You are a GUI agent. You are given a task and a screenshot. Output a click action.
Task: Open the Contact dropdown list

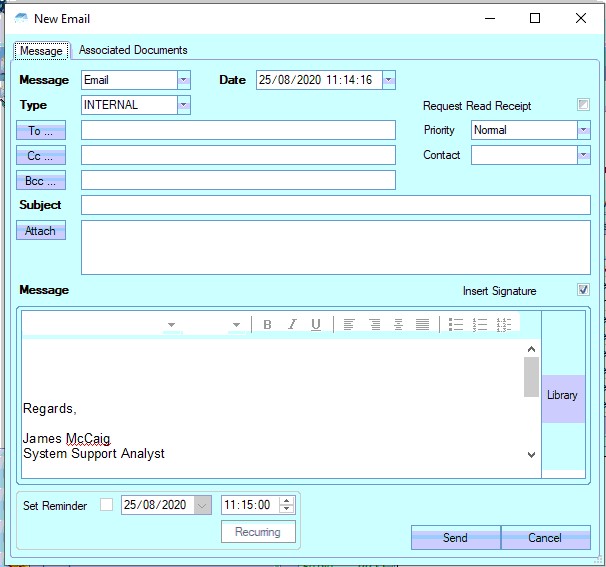click(583, 155)
